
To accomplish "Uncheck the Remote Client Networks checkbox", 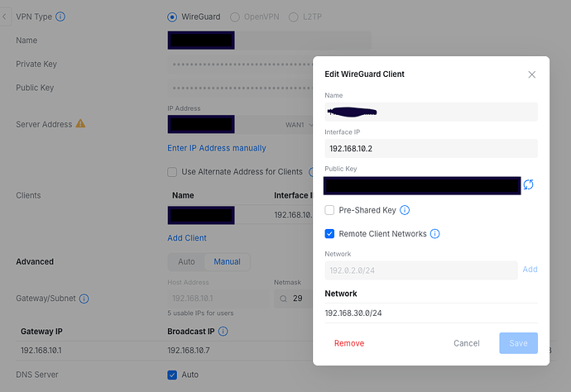I will point(330,234).
